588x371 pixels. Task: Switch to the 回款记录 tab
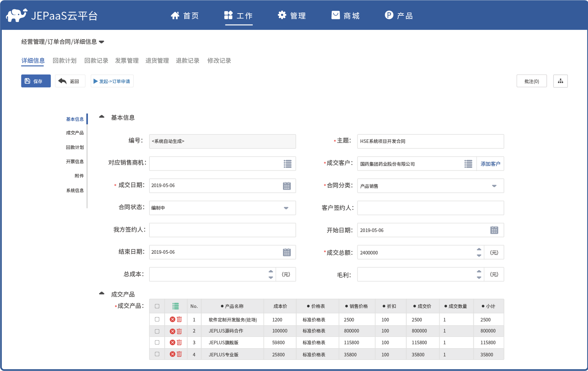pos(96,61)
